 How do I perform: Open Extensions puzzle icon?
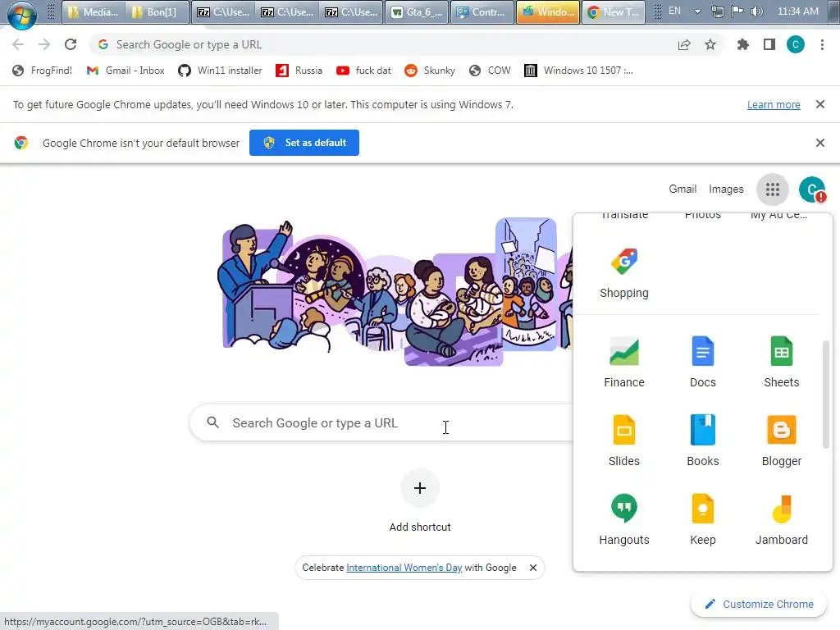(x=742, y=44)
